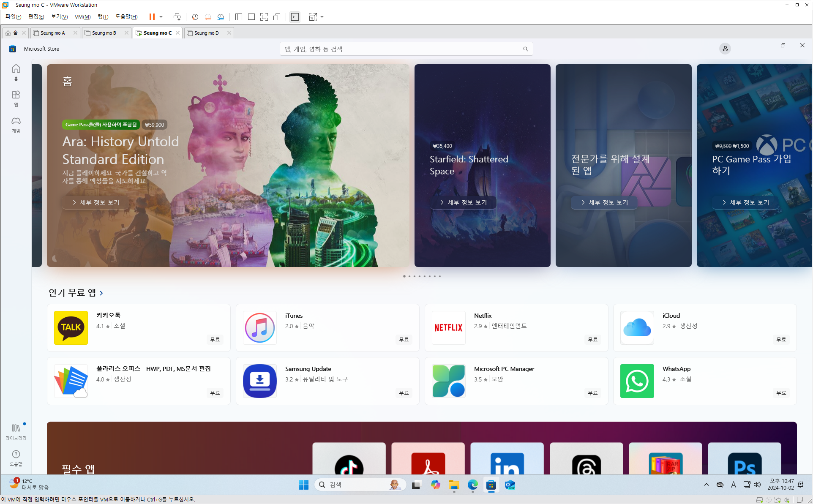Open Edge browser from the taskbar
813x504 pixels.
[x=472, y=485]
